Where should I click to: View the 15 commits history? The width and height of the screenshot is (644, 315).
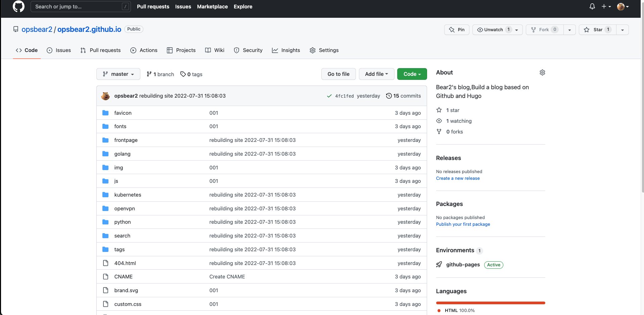pos(403,96)
